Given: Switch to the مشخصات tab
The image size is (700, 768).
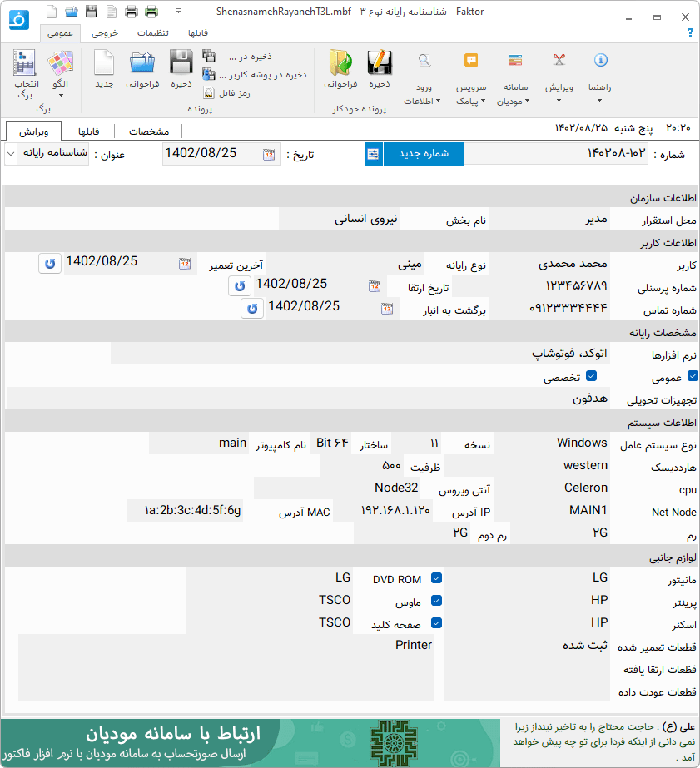Looking at the screenshot, I should click(x=149, y=131).
